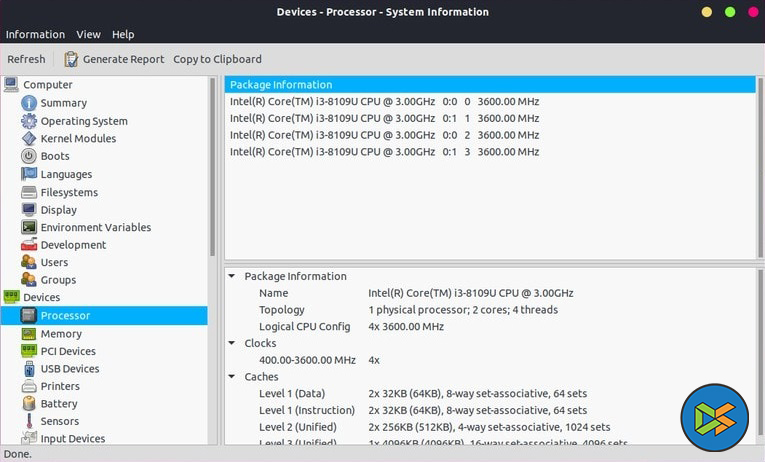The width and height of the screenshot is (765, 462).
Task: Collapse the Caches section
Action: pyautogui.click(x=232, y=377)
